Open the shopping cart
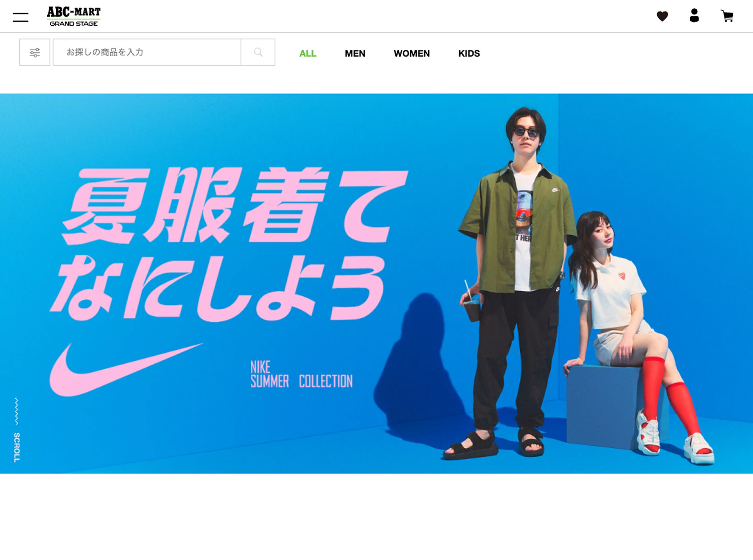 tap(727, 16)
